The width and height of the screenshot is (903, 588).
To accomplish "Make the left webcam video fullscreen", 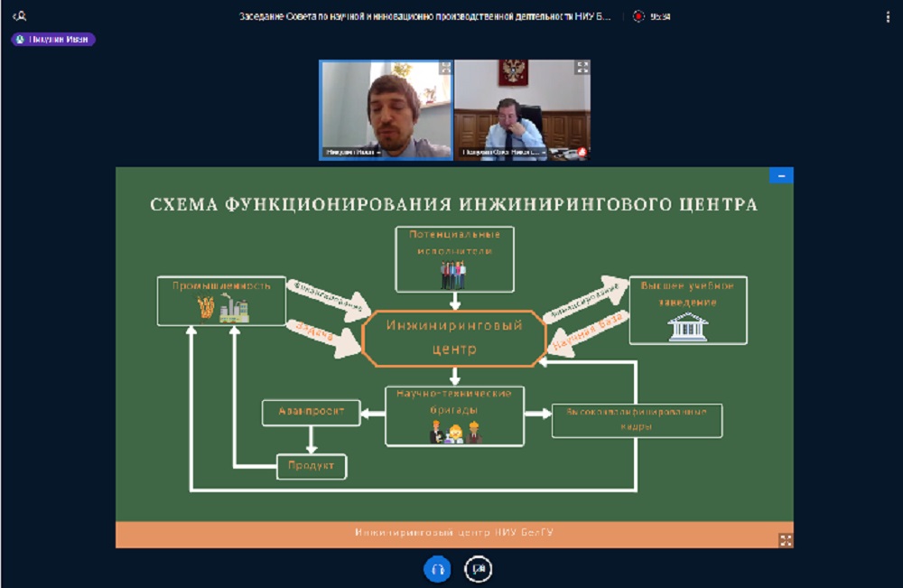I will click(444, 68).
